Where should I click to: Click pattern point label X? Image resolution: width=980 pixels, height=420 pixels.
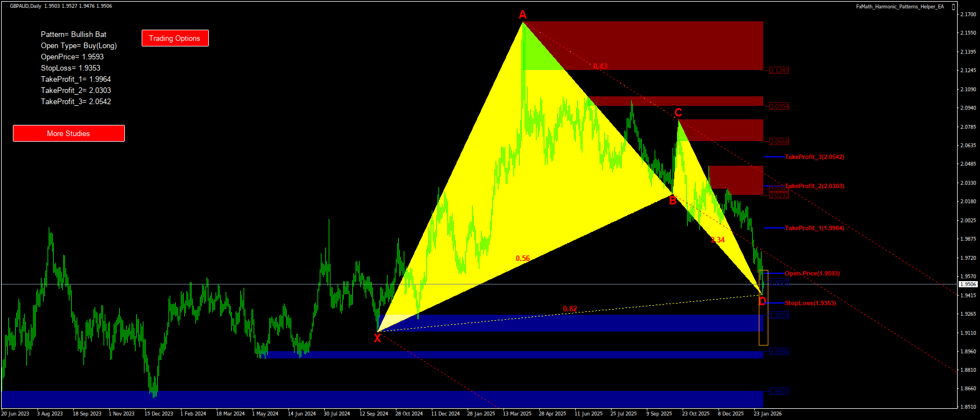377,338
